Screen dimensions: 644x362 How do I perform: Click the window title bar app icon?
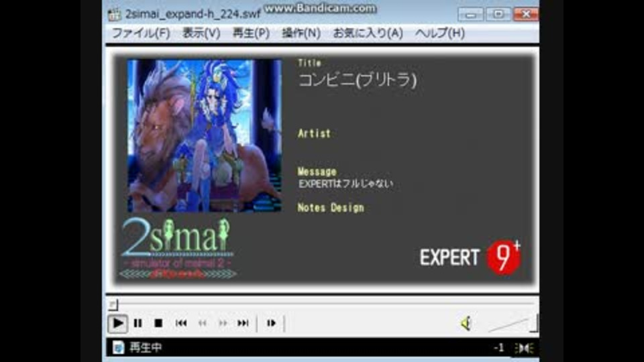(114, 14)
